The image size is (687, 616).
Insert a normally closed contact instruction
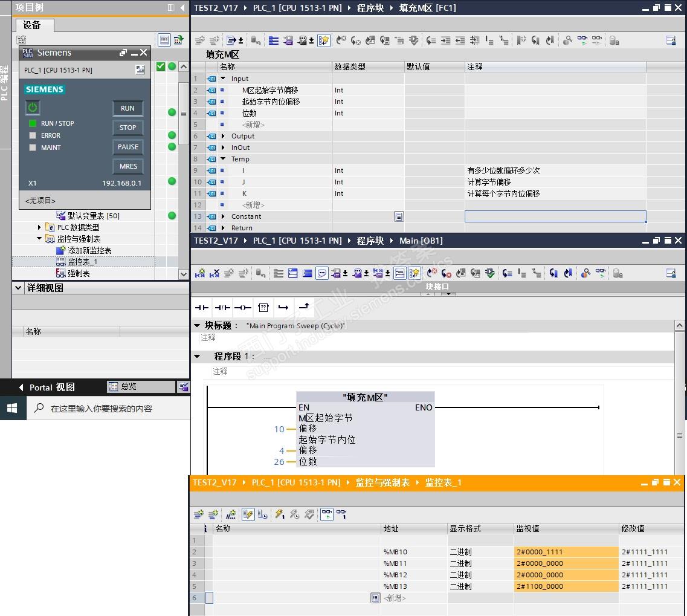point(222,308)
